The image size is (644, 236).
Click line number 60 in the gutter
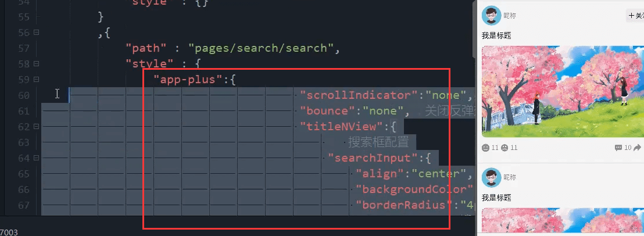click(24, 95)
